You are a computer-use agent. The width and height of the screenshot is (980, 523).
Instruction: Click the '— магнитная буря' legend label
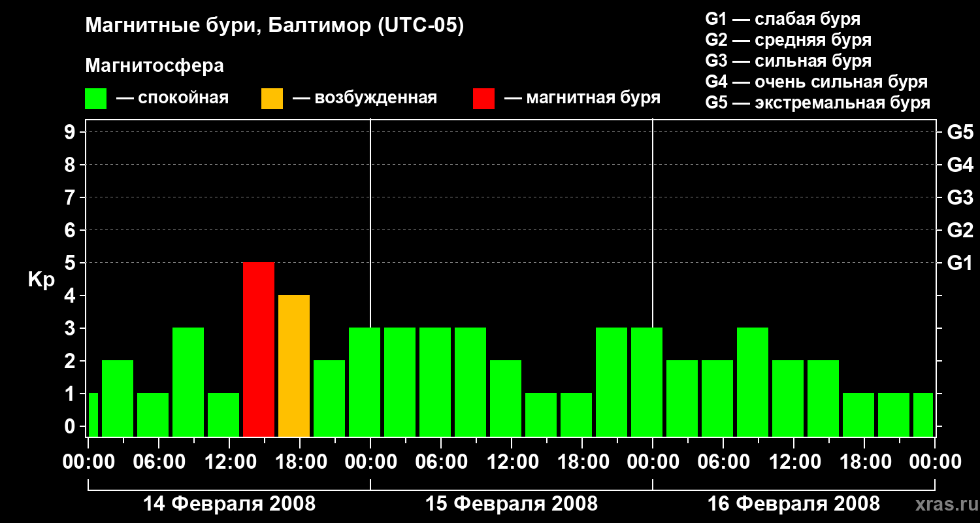[582, 98]
